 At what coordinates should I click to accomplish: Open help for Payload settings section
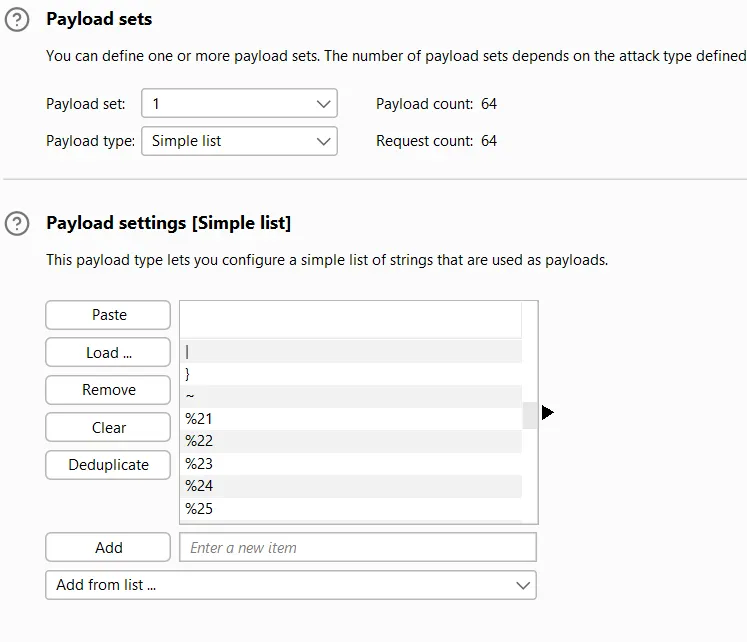17,224
